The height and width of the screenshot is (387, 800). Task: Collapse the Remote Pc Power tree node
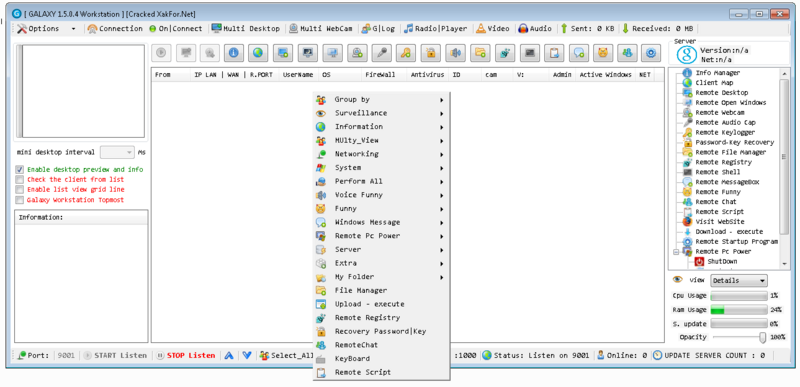point(676,252)
